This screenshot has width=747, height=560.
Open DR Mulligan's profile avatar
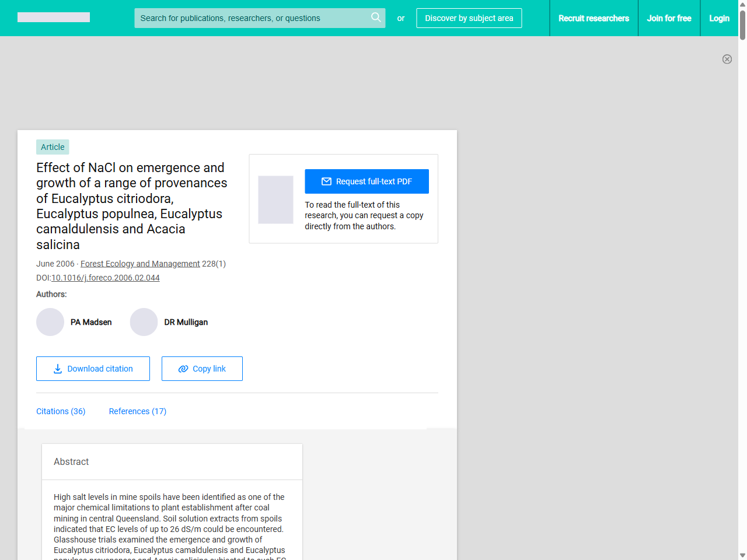pyautogui.click(x=144, y=322)
